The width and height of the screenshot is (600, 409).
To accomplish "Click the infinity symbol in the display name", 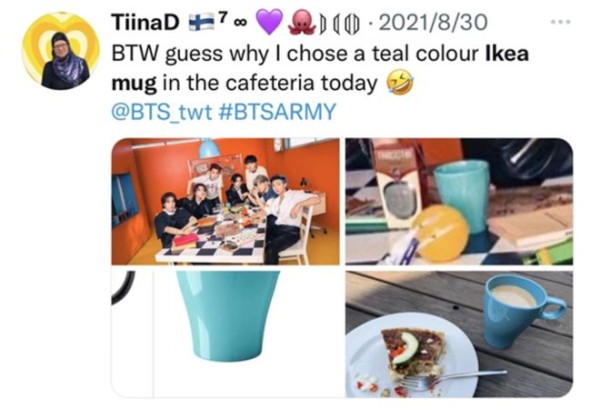I will (x=239, y=23).
